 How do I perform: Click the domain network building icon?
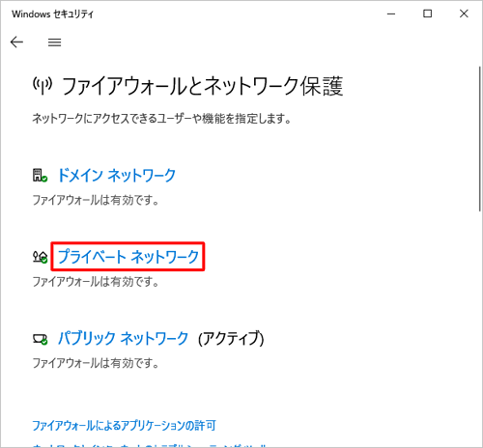40,176
